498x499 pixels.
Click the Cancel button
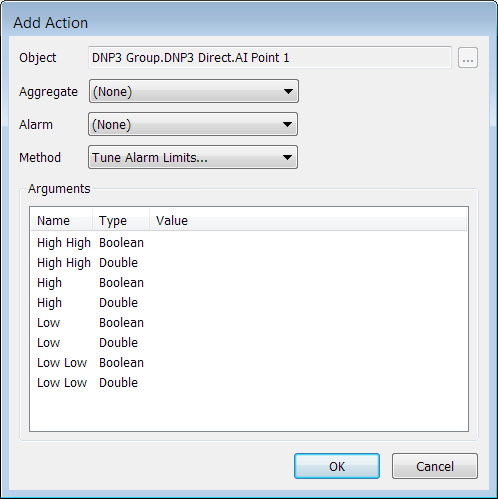[x=435, y=466]
